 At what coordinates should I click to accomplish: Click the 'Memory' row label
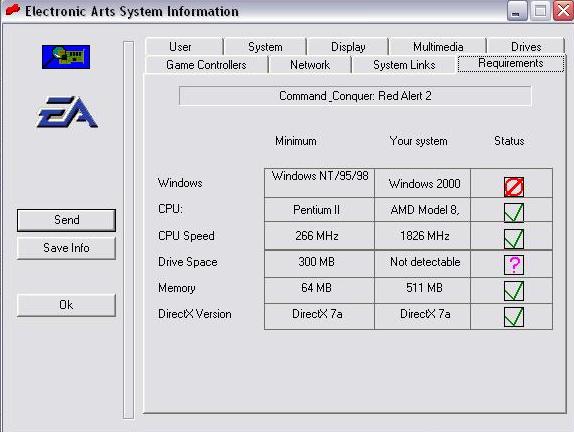176,288
